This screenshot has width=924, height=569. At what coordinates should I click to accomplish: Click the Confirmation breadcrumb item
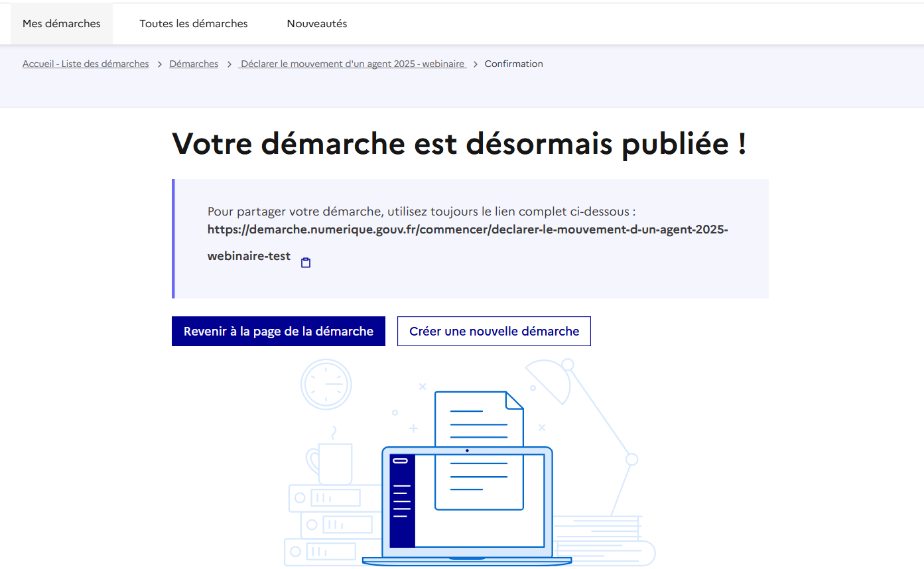coord(513,64)
